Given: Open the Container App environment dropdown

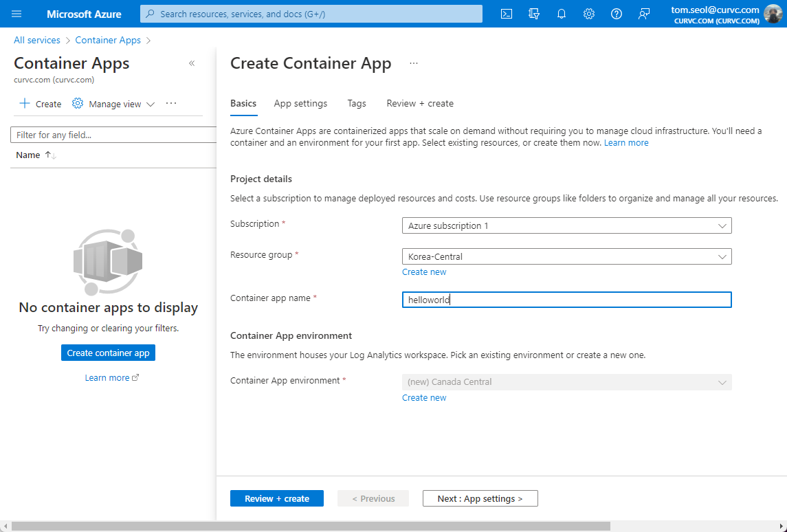Looking at the screenshot, I should coord(566,382).
